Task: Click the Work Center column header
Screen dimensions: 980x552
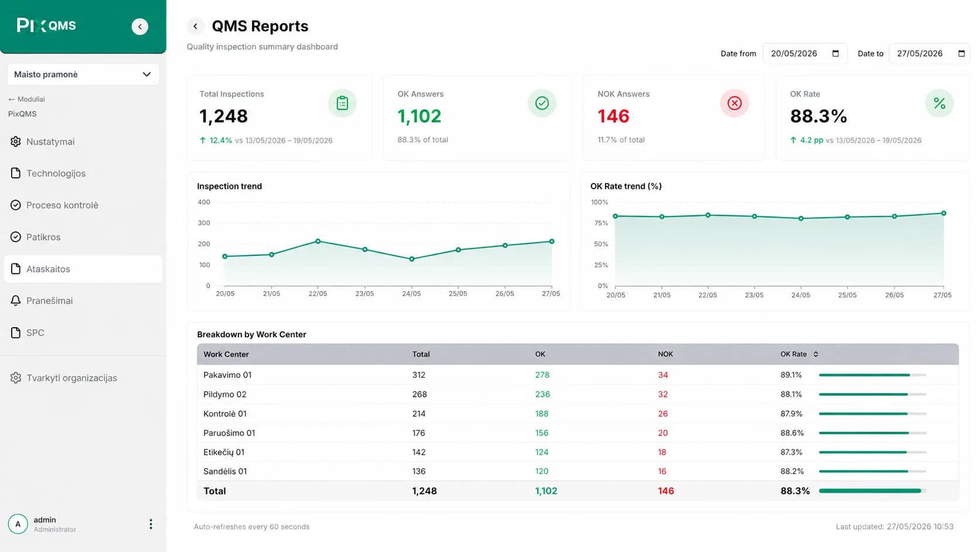Action: point(226,354)
